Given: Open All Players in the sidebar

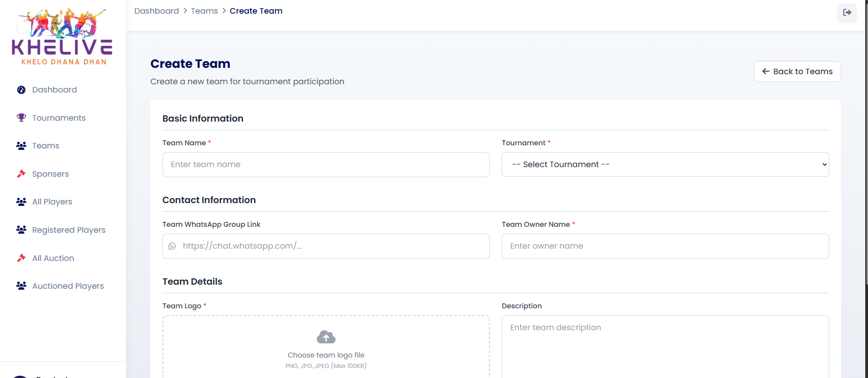Looking at the screenshot, I should 52,202.
